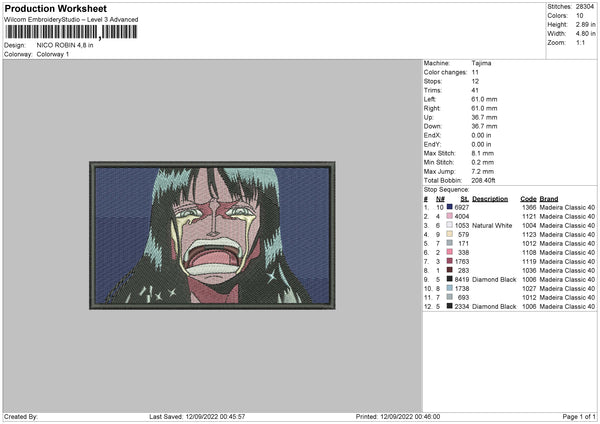600x424 pixels.
Task: Click the navy swatch with 6927 stitches
Action: tap(450, 207)
